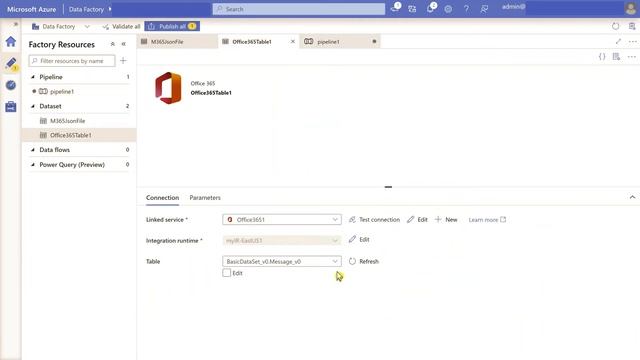Collapse the bottom properties pane chevron
Screen dimensions: 640x360
632,197
